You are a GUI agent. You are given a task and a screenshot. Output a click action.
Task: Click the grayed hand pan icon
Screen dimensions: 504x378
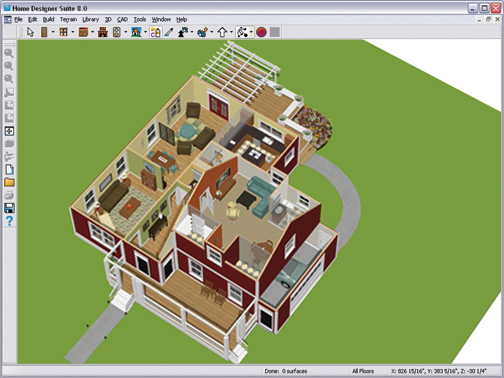[x=9, y=144]
